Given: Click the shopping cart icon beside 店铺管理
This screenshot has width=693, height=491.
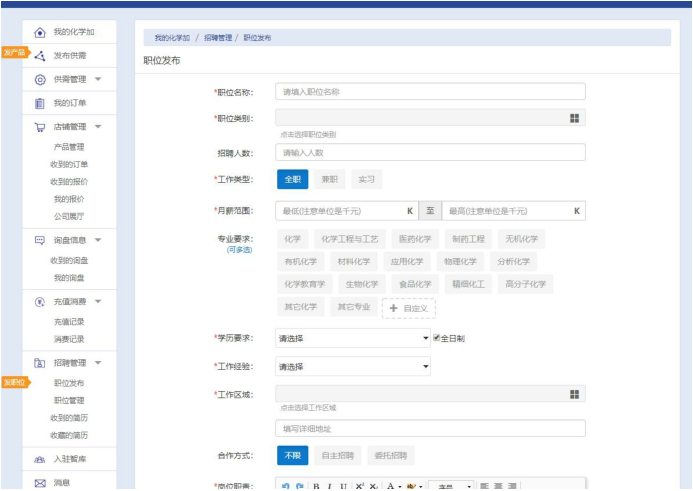Looking at the screenshot, I should coord(40,127).
